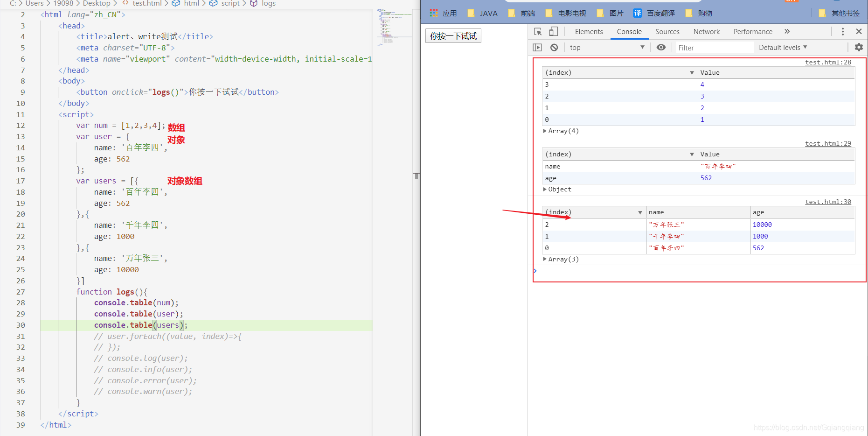Open the top context dropdown
The image size is (868, 436).
point(606,47)
